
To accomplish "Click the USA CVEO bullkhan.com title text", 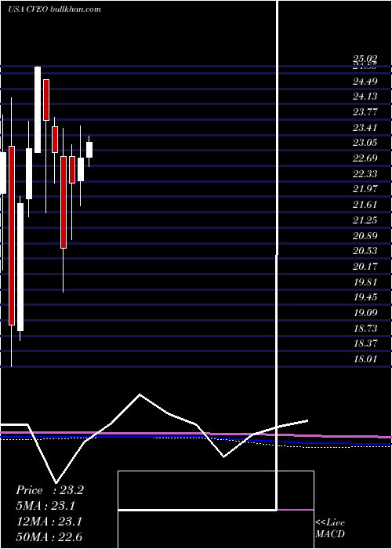I will click(54, 9).
